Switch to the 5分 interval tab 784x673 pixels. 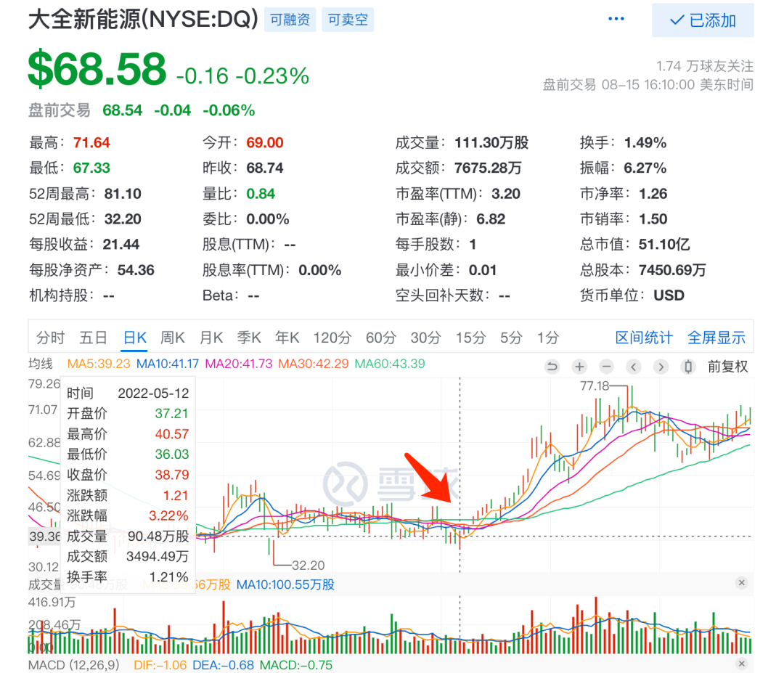point(511,338)
